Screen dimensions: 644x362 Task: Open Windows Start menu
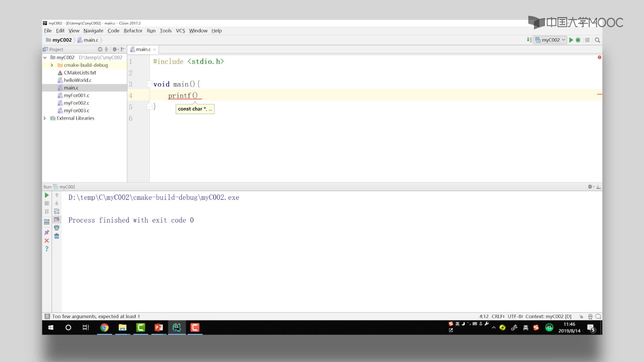click(x=51, y=327)
